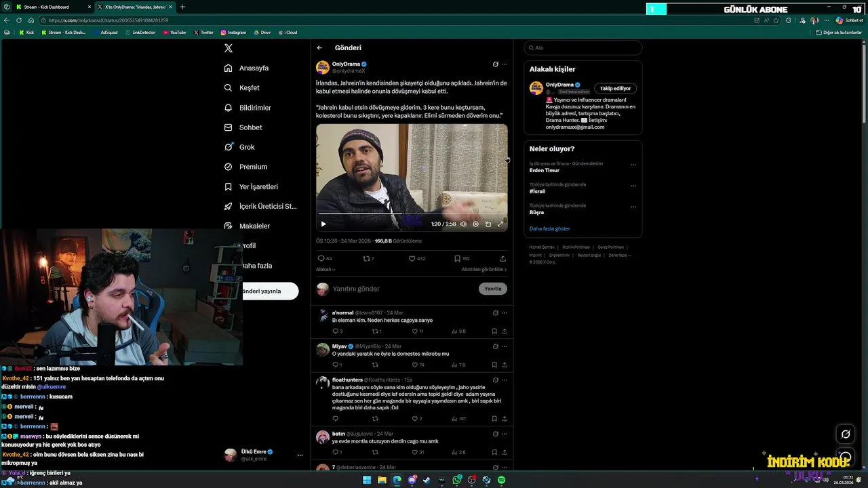
Task: Open Grok from the sidebar
Action: coord(239,147)
